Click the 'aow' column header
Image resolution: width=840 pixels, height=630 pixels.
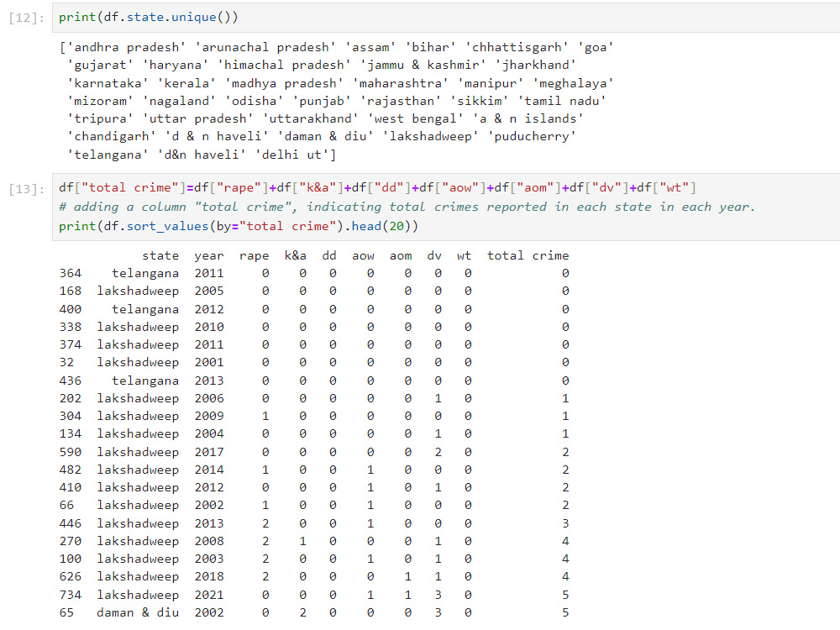point(363,255)
